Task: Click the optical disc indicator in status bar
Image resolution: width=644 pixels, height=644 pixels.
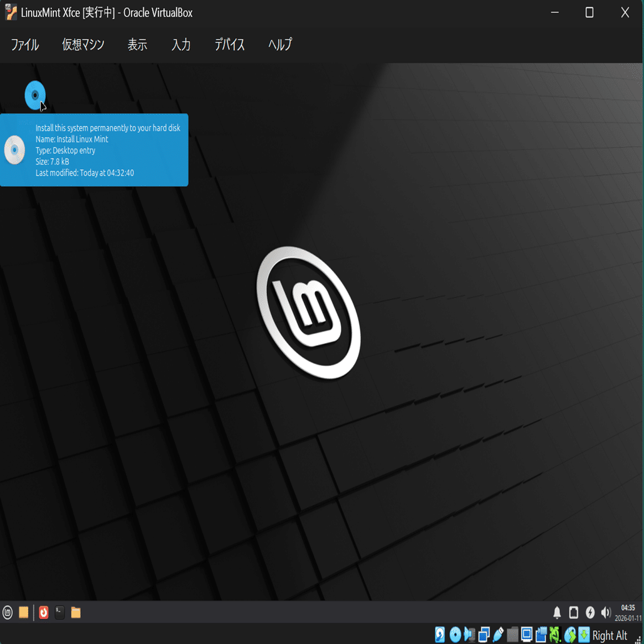Action: 455,635
